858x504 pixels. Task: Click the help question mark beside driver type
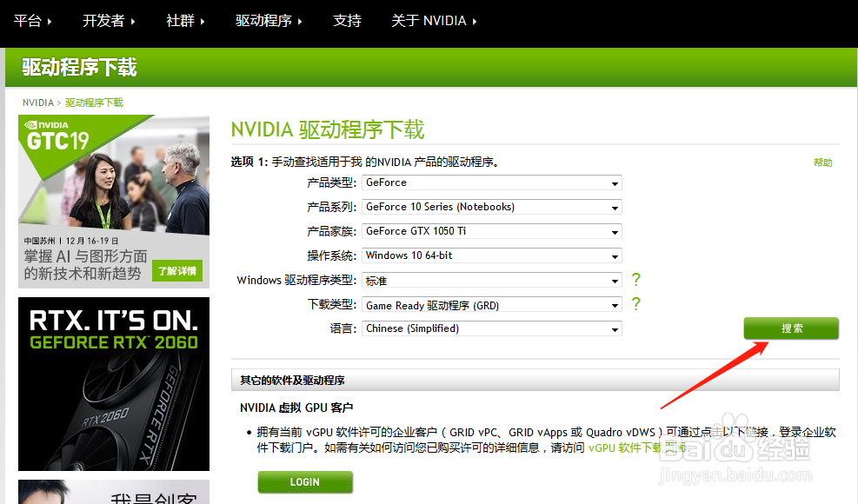point(635,280)
